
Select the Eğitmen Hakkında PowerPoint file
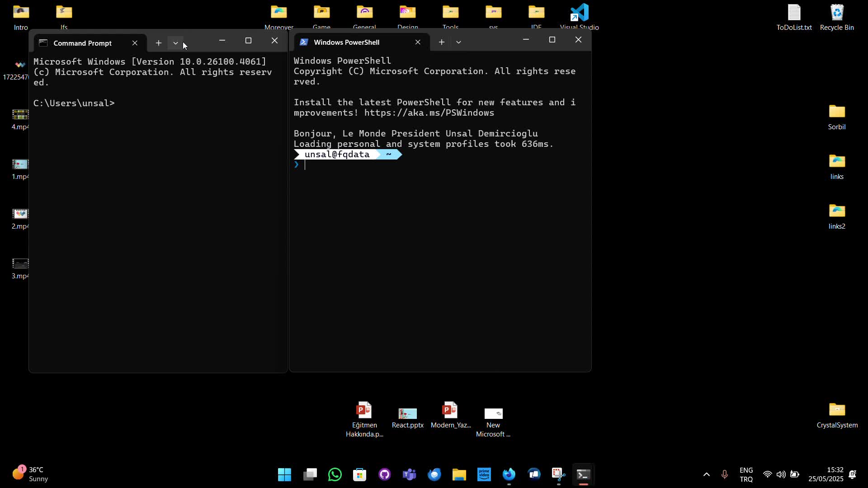[x=364, y=420]
